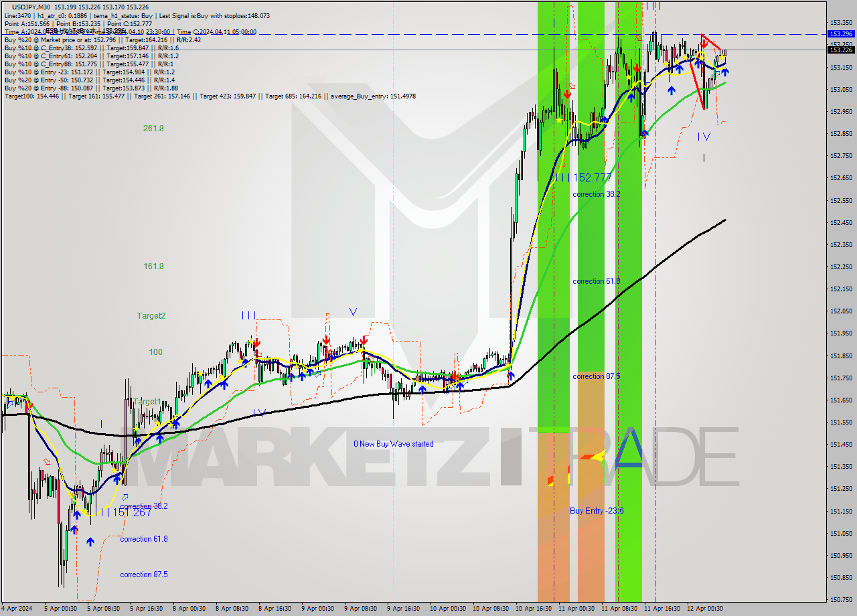
Task: Click the 'correction 87.5' label in green zone
Action: pos(596,376)
